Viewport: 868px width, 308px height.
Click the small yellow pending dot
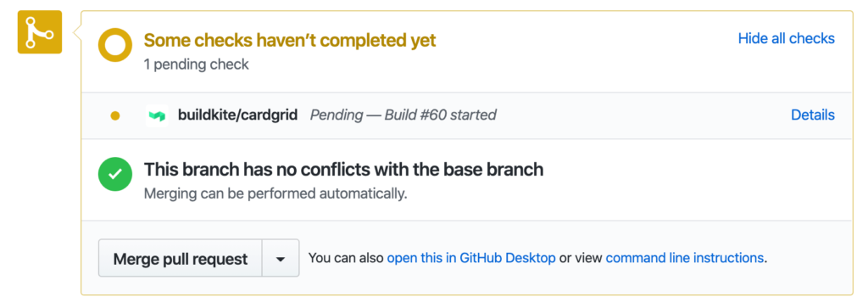pyautogui.click(x=115, y=115)
